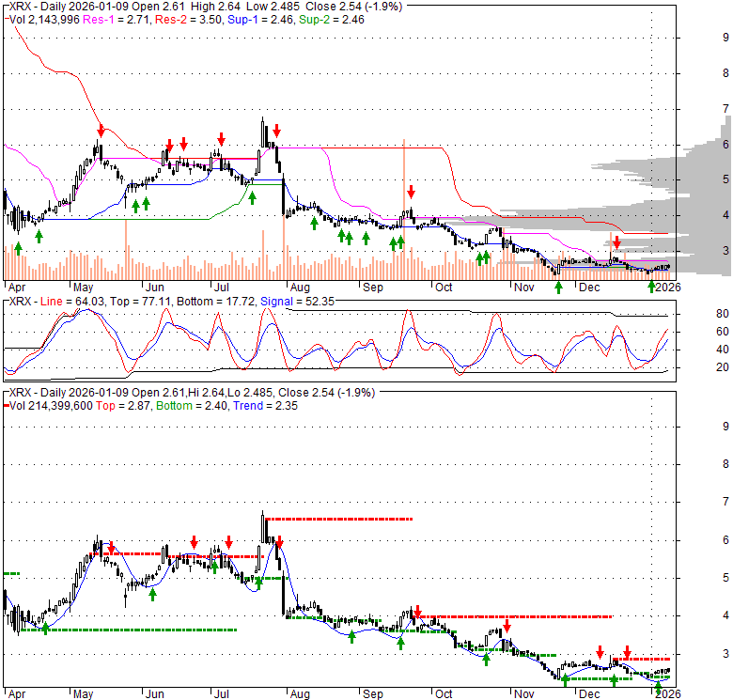Screen dimensions: 733x700
Task: Click the Sup-1 = 2.46 legend label
Action: click(x=260, y=20)
